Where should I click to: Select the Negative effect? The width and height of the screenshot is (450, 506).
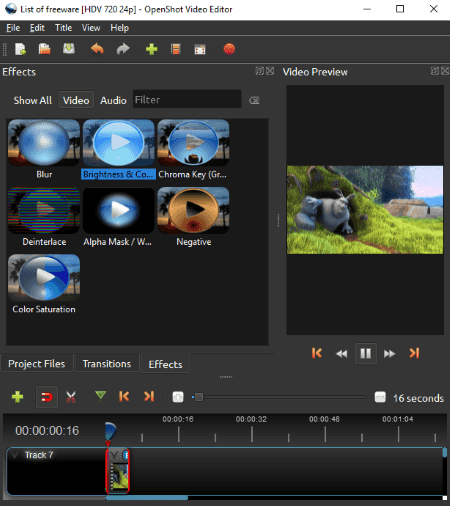pos(193,217)
